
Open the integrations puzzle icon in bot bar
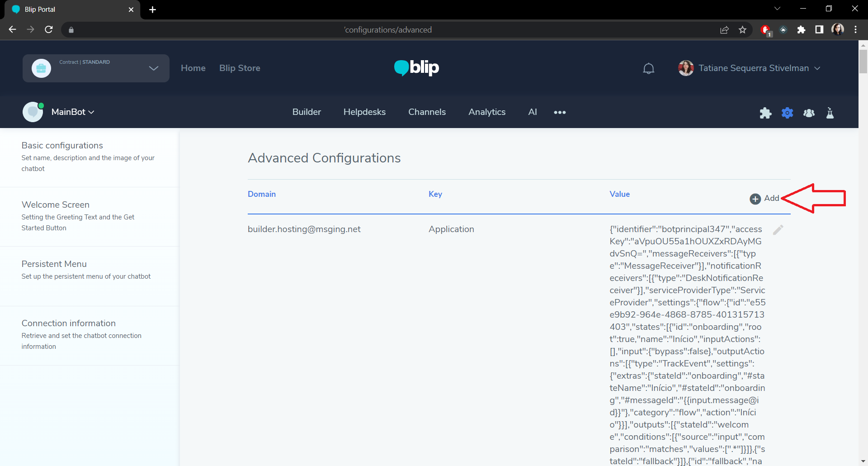pyautogui.click(x=765, y=113)
